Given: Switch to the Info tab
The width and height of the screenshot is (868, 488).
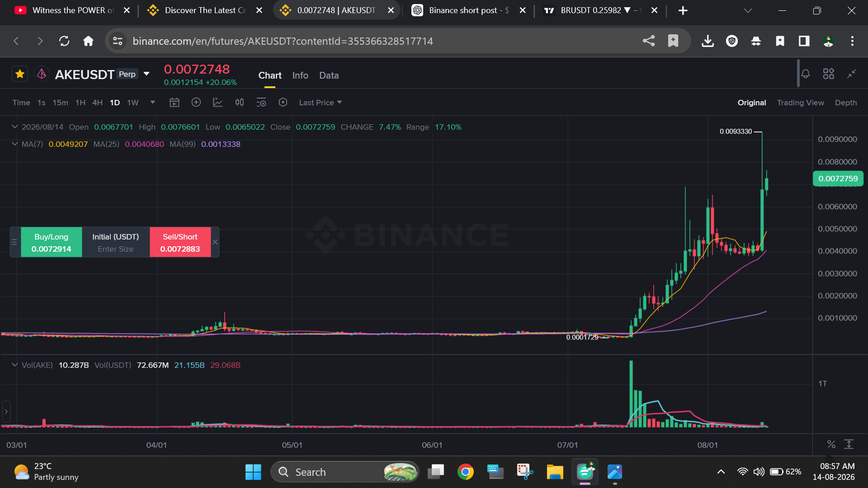Looking at the screenshot, I should click(300, 75).
